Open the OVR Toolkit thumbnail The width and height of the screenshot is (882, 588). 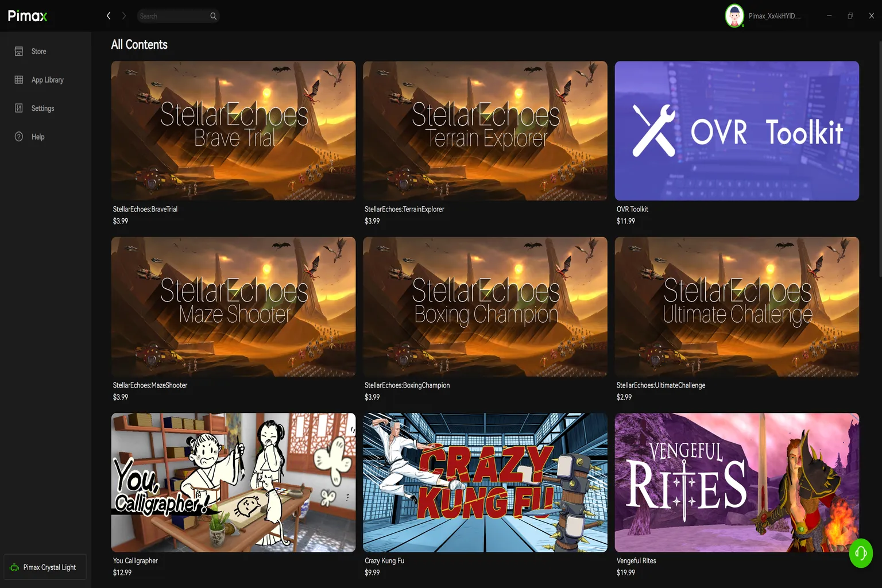click(x=737, y=131)
